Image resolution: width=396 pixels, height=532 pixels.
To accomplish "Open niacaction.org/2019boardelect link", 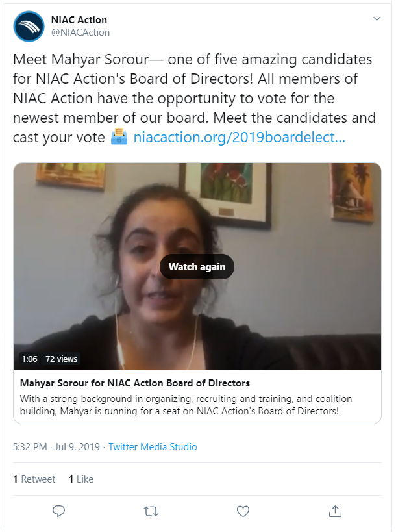I will [240, 138].
